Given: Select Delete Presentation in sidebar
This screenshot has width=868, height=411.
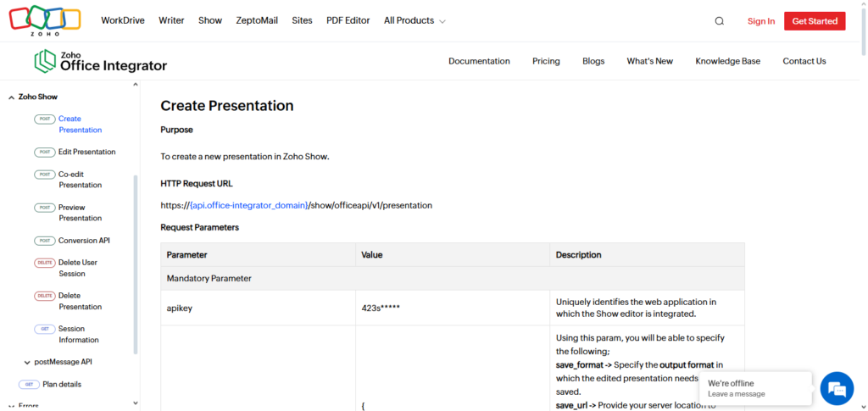Looking at the screenshot, I should click(x=81, y=302).
